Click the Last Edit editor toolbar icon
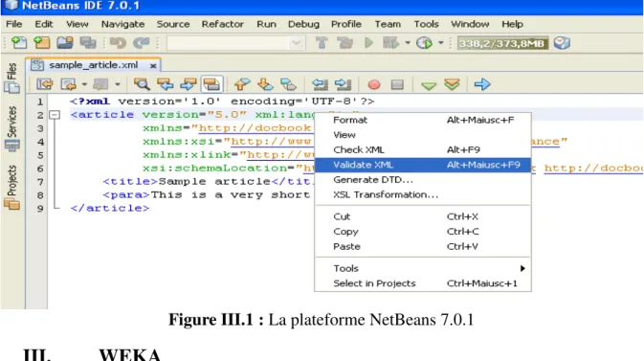 (44, 84)
